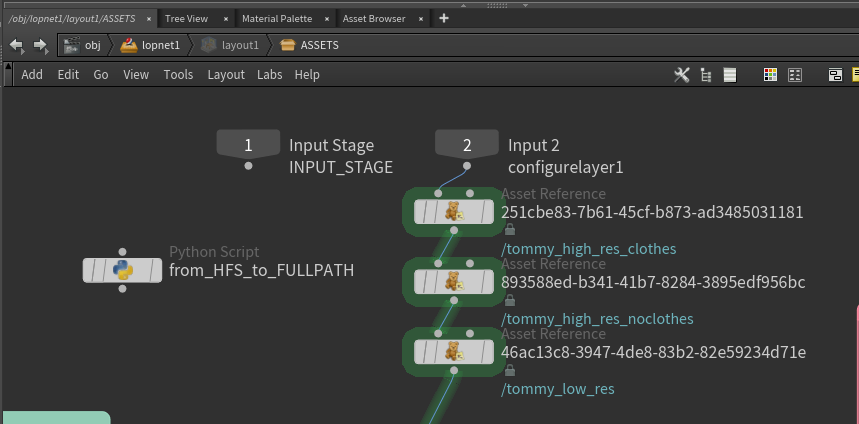The width and height of the screenshot is (859, 424).
Task: Click the /tommy_high_res_noclothes path label
Action: 597,319
